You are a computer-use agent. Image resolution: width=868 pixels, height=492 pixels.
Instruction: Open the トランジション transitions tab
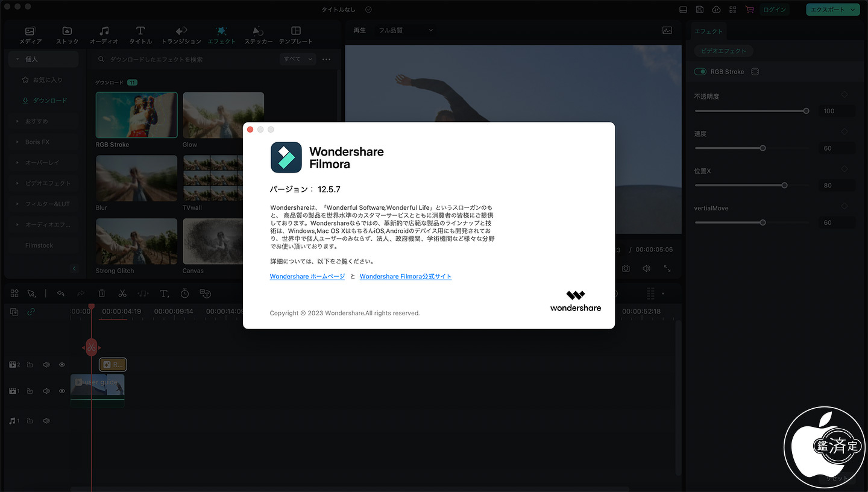181,36
